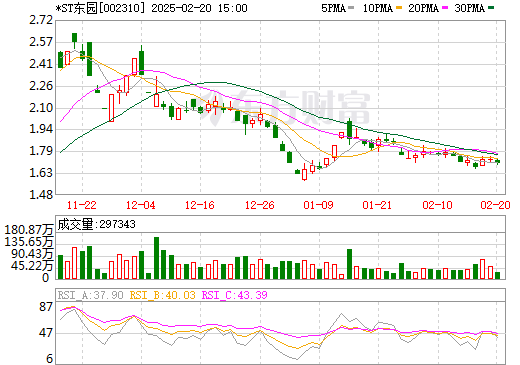Click the 01-09 date axis marker
The image size is (520, 365).
pyautogui.click(x=318, y=205)
